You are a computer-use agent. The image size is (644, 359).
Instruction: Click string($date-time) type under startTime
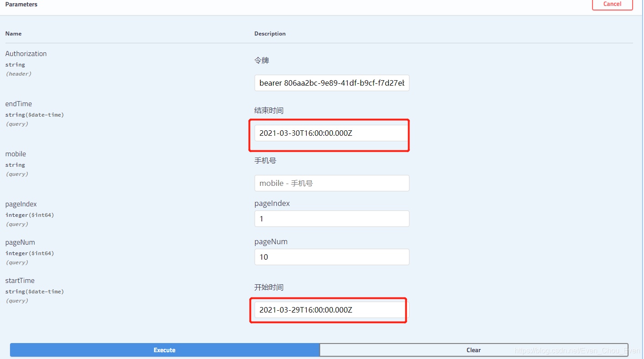[35, 292]
